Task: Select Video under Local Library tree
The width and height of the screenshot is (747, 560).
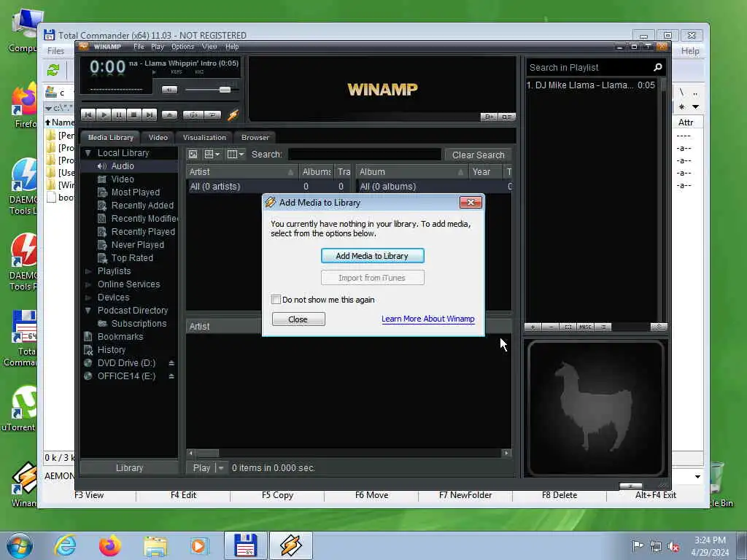Action: point(123,179)
